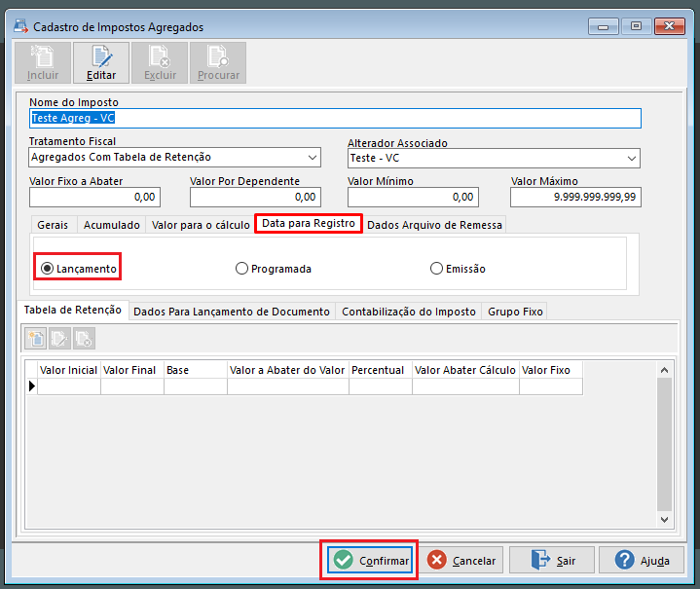The image size is (700, 589).
Task: Open Dados Arquivo de Remessa tab
Action: click(434, 225)
